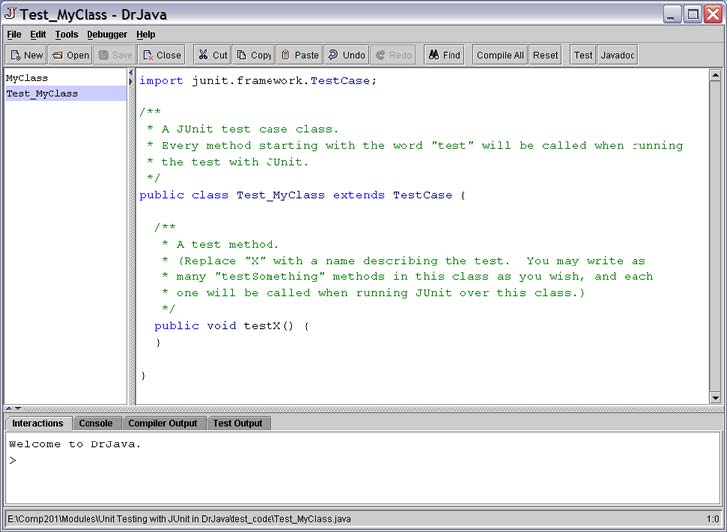
Task: Click the Find binoculars button
Action: (x=444, y=55)
